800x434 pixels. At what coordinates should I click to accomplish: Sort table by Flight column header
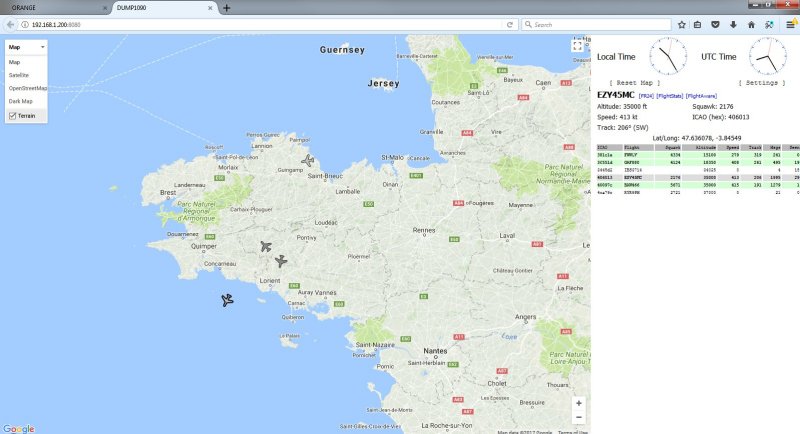click(638, 147)
